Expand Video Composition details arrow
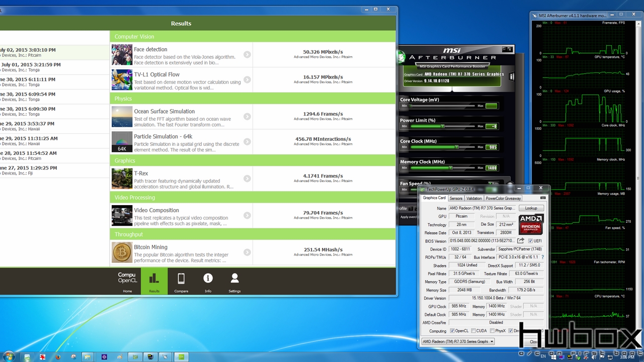 click(247, 215)
